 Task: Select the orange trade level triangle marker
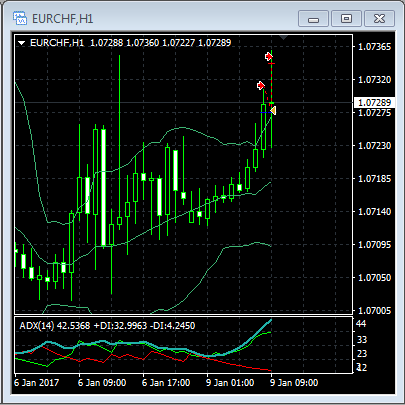(273, 110)
